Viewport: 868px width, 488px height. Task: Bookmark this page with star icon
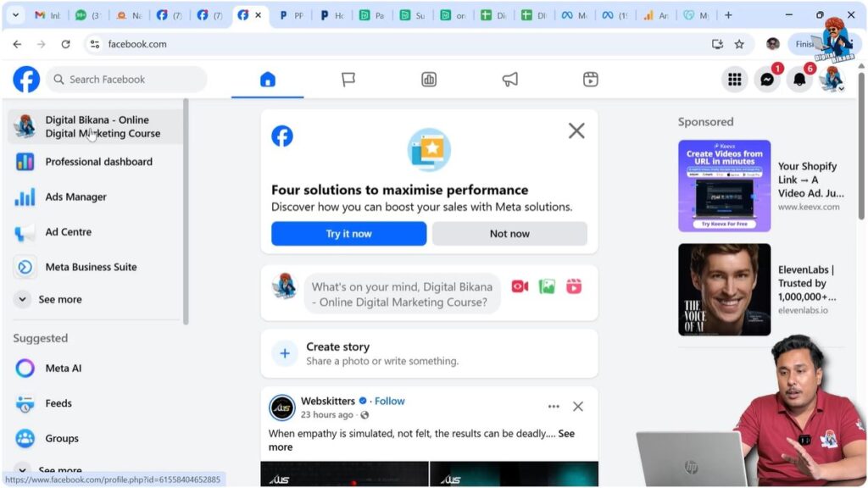[739, 44]
